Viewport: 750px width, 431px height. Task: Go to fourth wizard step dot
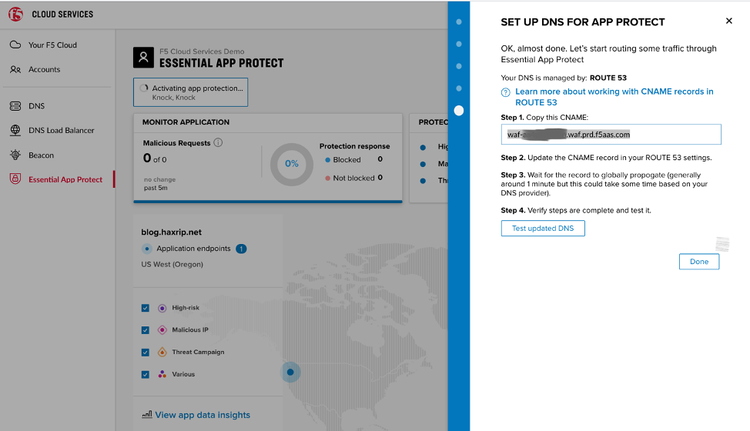pos(459,88)
